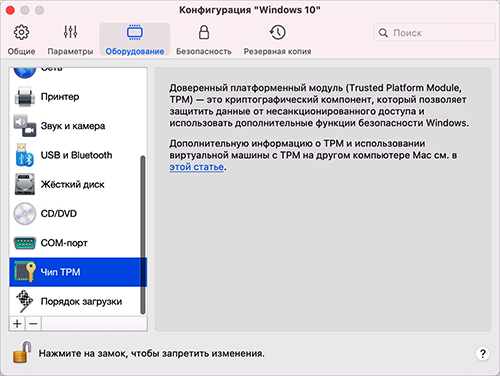This screenshot has height=376, width=500.
Task: Click the boot order flag icon
Action: point(25,301)
